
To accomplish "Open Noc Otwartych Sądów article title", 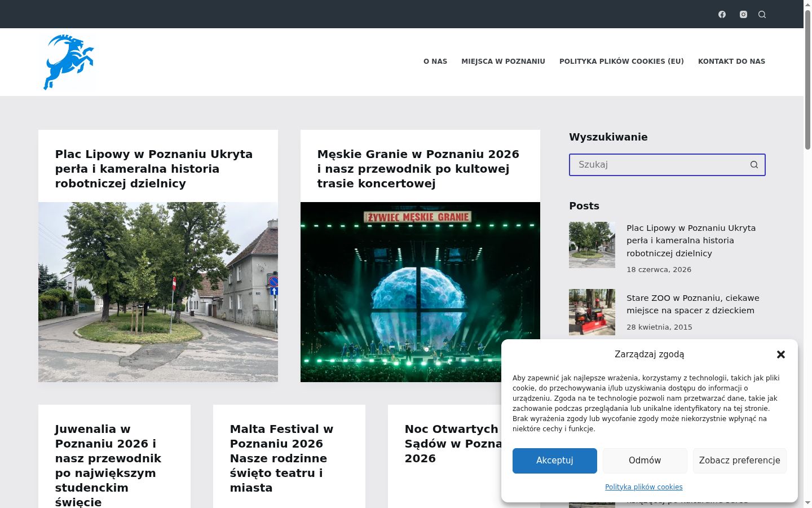I will (452, 444).
